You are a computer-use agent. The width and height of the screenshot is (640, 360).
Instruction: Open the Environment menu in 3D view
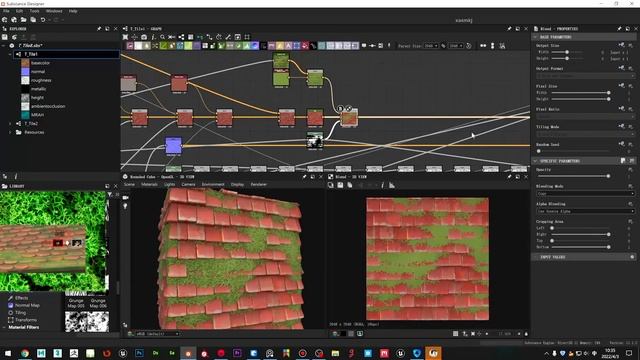213,184
